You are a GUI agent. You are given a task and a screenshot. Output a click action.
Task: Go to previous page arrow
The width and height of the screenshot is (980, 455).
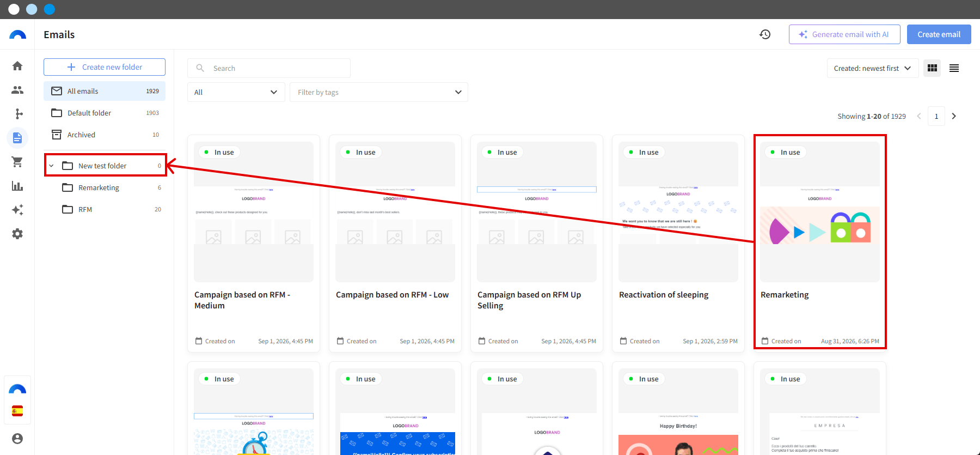919,116
